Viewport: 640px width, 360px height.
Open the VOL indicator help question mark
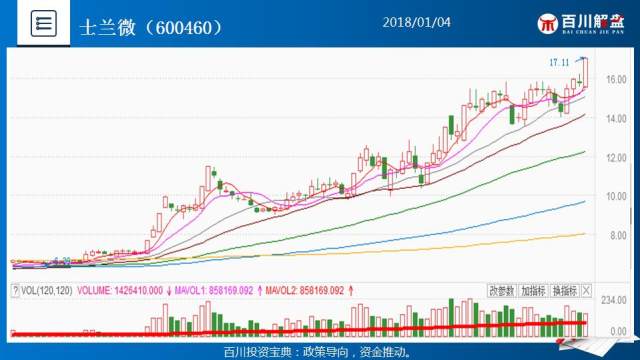coord(15,291)
